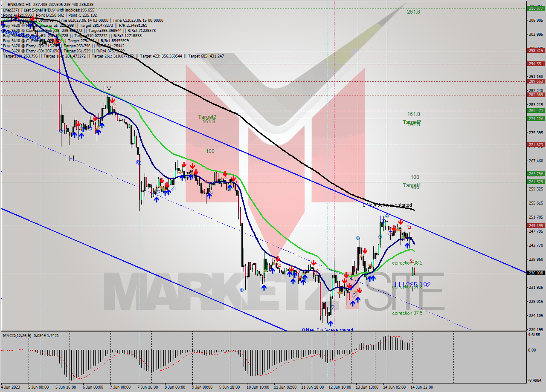This screenshot has height=392, width=546.
Task: Click the red 289.653 price tag
Action: point(536,81)
